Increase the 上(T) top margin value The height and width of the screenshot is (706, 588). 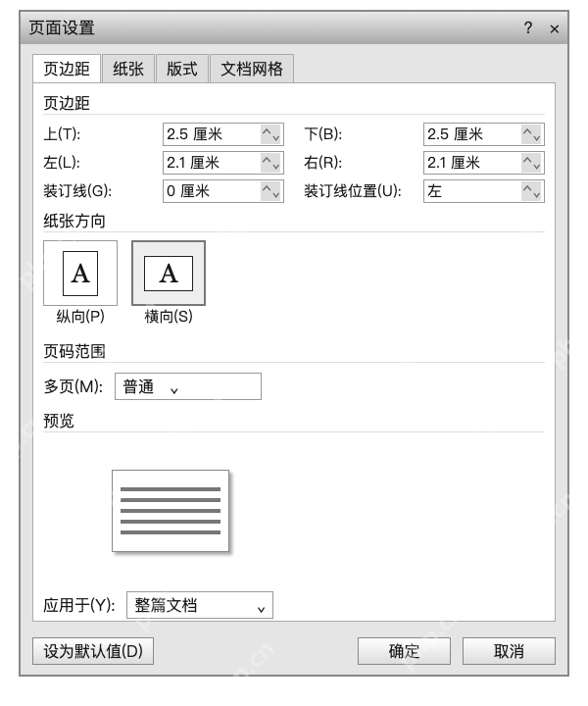(267, 131)
